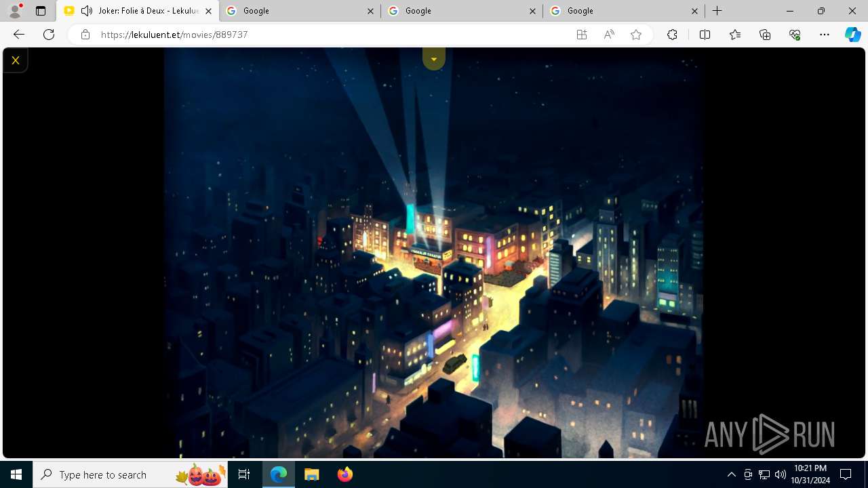Click the movie video frame
868x488 pixels.
(433, 253)
